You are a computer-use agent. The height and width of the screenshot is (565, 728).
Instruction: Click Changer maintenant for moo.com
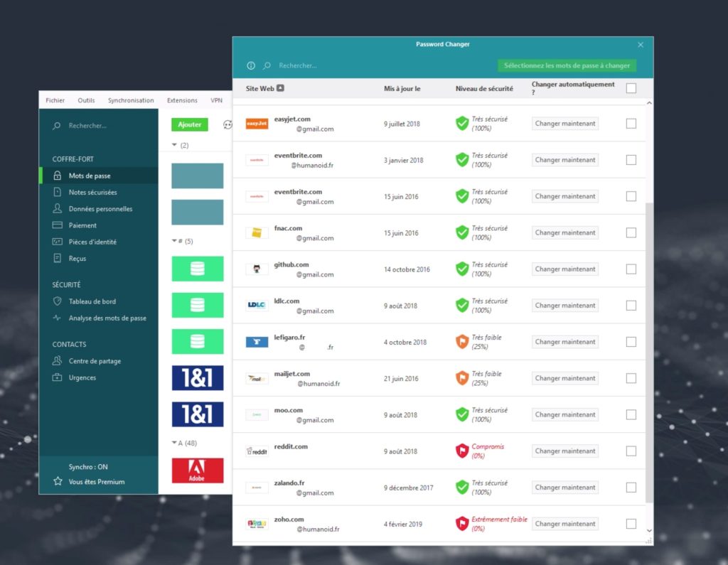(565, 414)
